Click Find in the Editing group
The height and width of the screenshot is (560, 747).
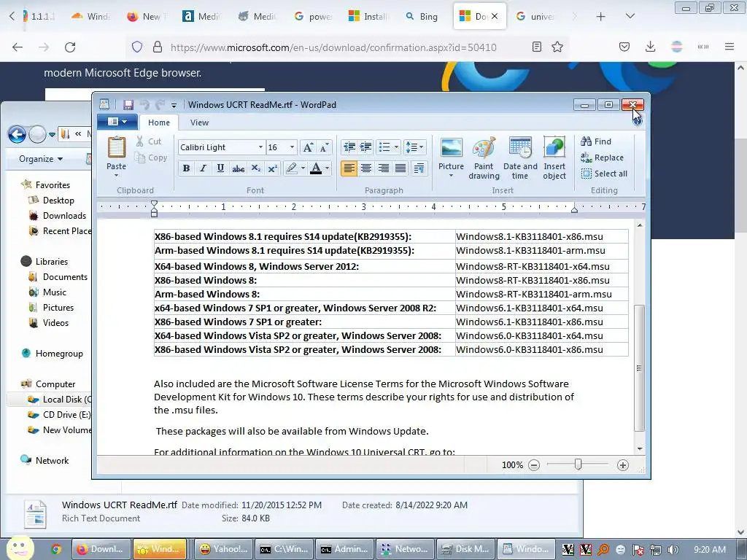coord(596,141)
